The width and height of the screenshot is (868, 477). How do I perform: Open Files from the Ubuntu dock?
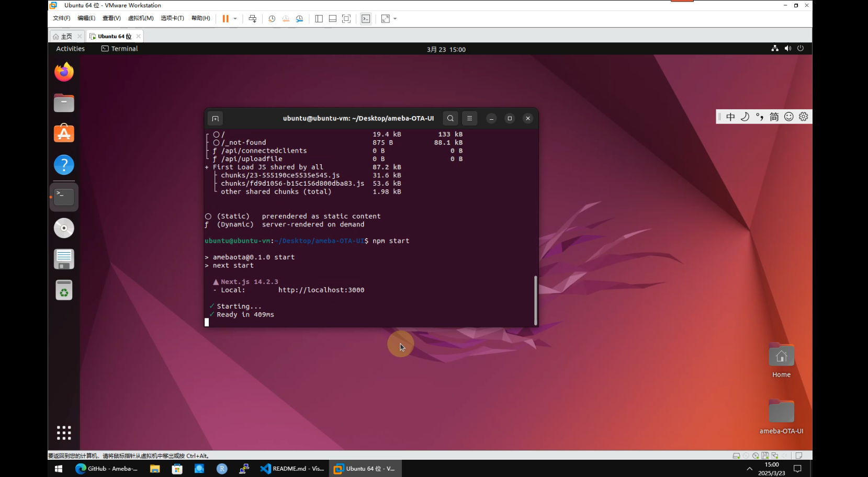point(64,103)
